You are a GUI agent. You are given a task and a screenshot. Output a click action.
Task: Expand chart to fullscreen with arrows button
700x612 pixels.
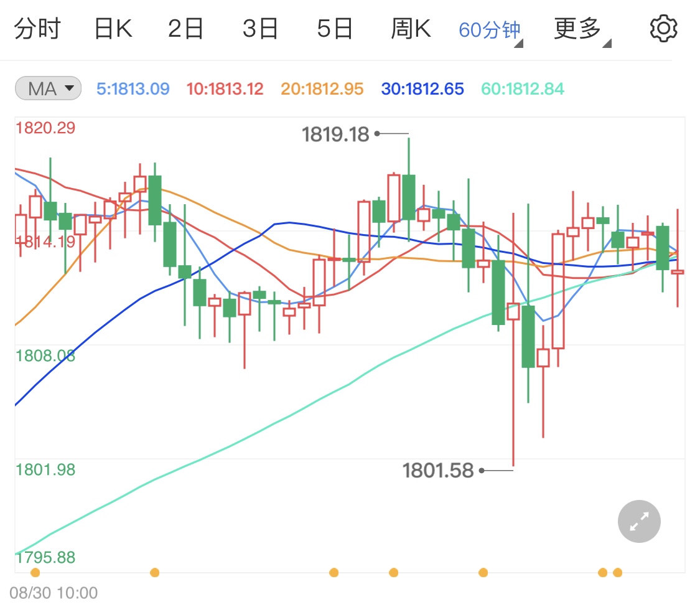639,521
